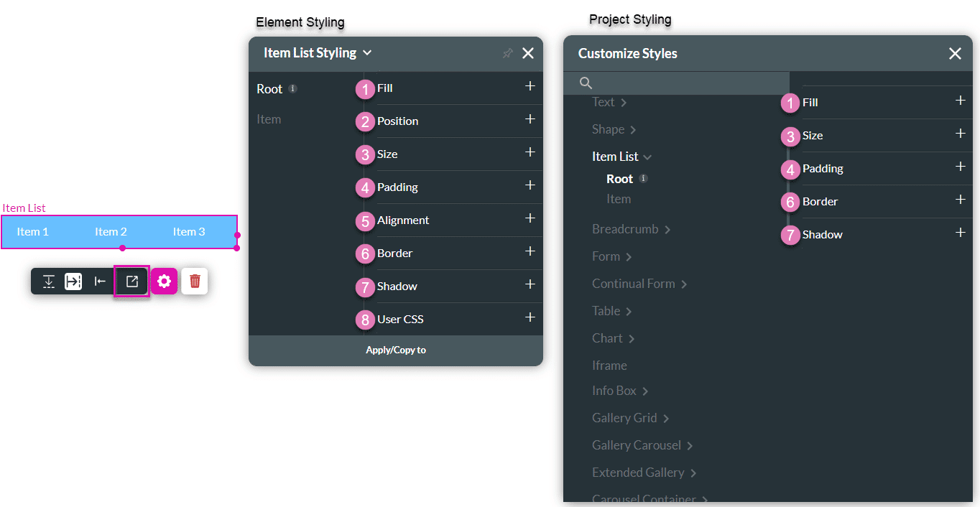Click the fit-to-content height icon
Viewport: 980px width, 507px height.
click(48, 281)
